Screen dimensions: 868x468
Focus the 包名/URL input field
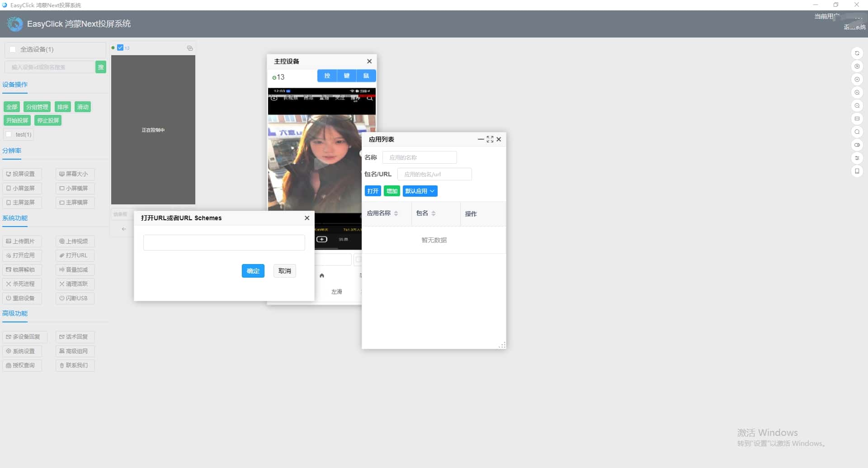[434, 175]
